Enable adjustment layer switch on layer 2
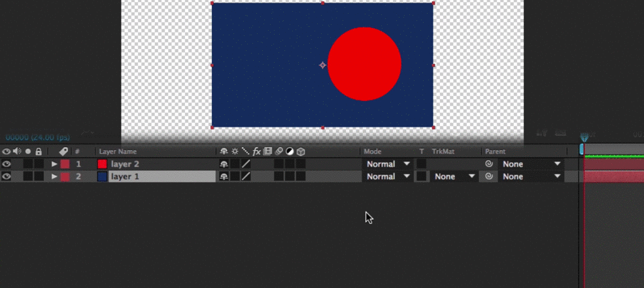 click(x=290, y=164)
